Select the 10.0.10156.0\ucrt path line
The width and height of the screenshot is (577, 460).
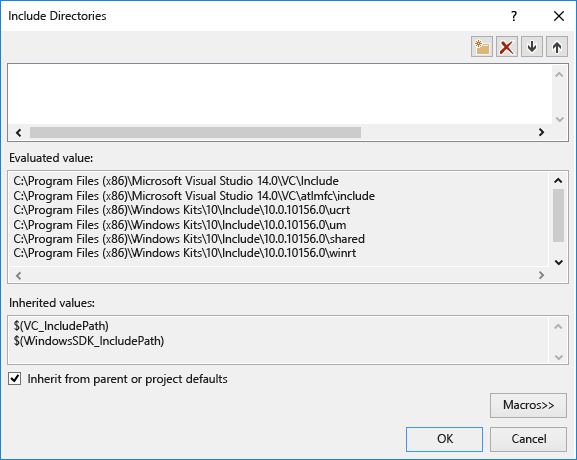click(182, 210)
